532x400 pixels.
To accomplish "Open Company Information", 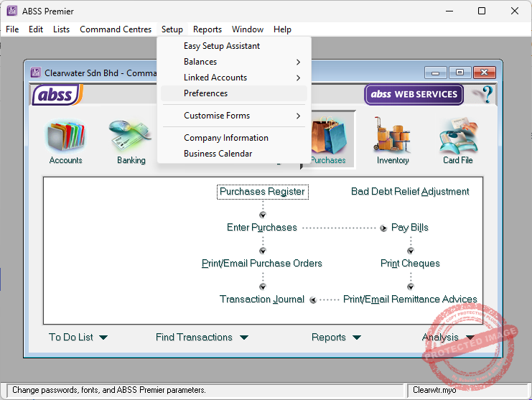I will coord(234,138).
